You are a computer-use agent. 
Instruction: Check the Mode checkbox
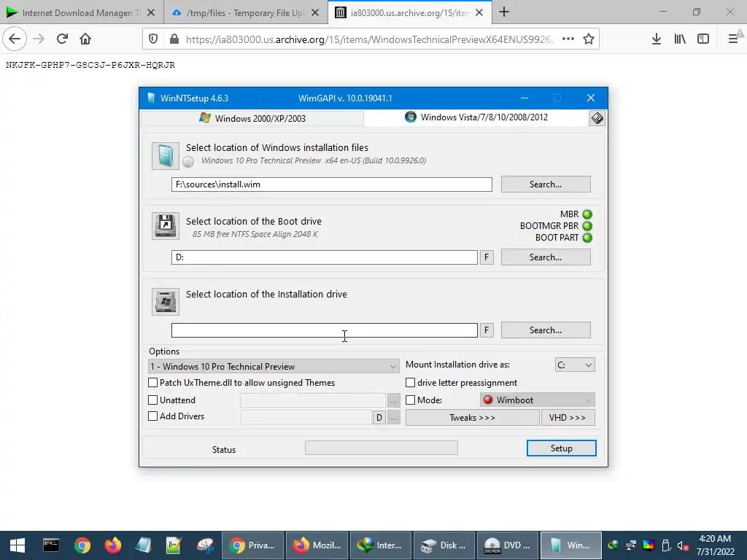pos(410,400)
